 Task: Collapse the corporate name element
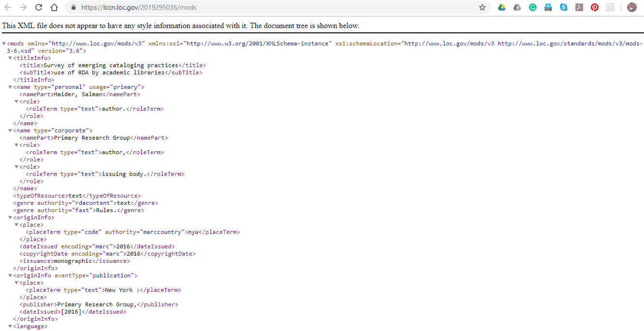(x=10, y=130)
